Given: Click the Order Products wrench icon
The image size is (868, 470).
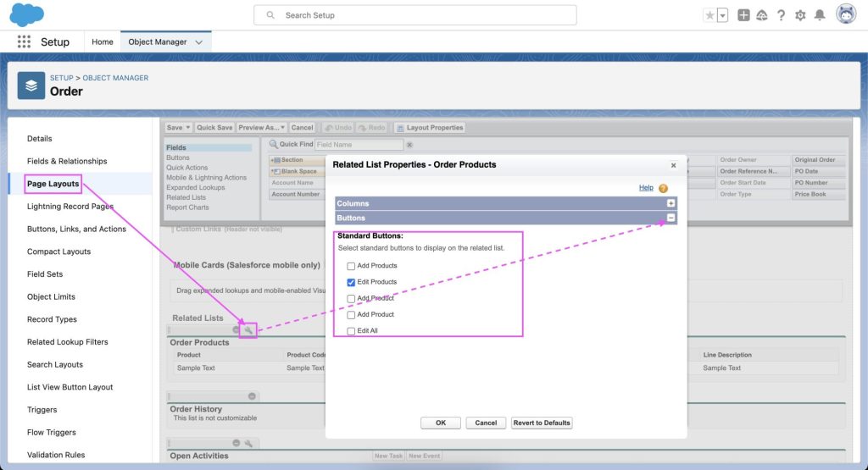Looking at the screenshot, I should pyautogui.click(x=248, y=330).
